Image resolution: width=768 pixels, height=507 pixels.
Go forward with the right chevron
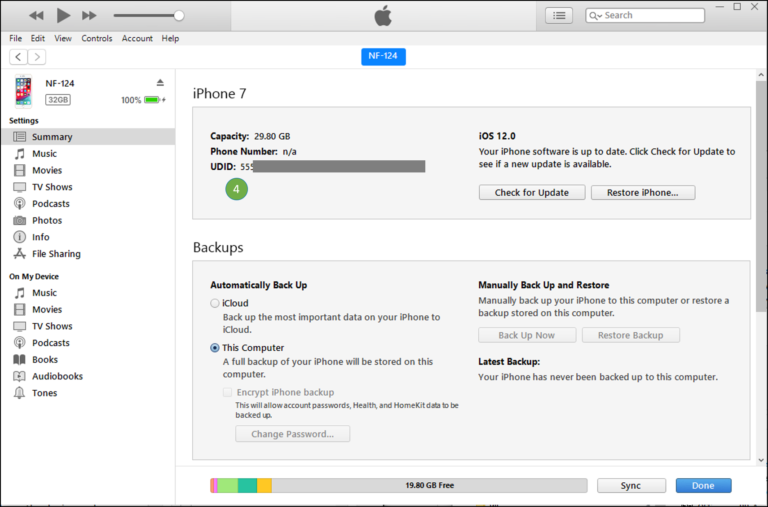click(x=37, y=57)
